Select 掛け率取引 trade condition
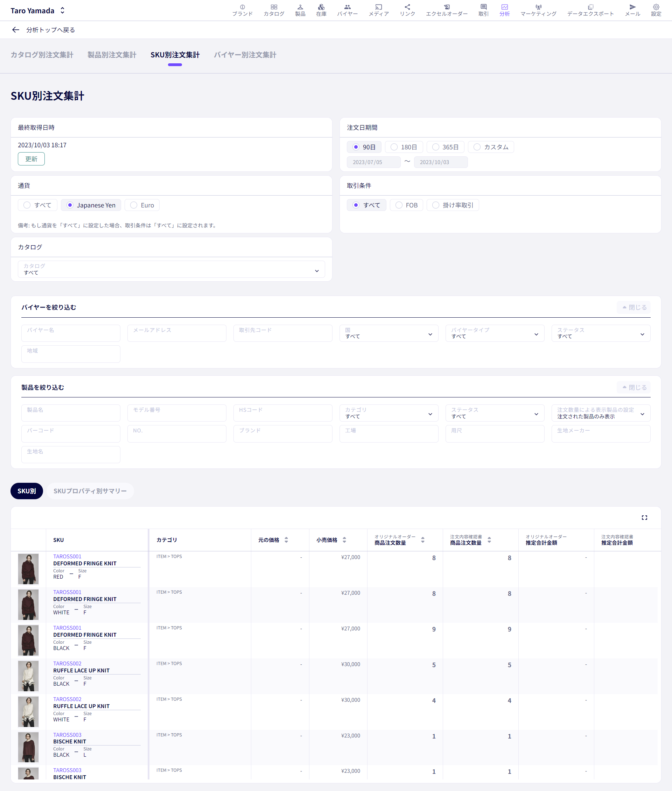This screenshot has width=672, height=791. coord(453,205)
